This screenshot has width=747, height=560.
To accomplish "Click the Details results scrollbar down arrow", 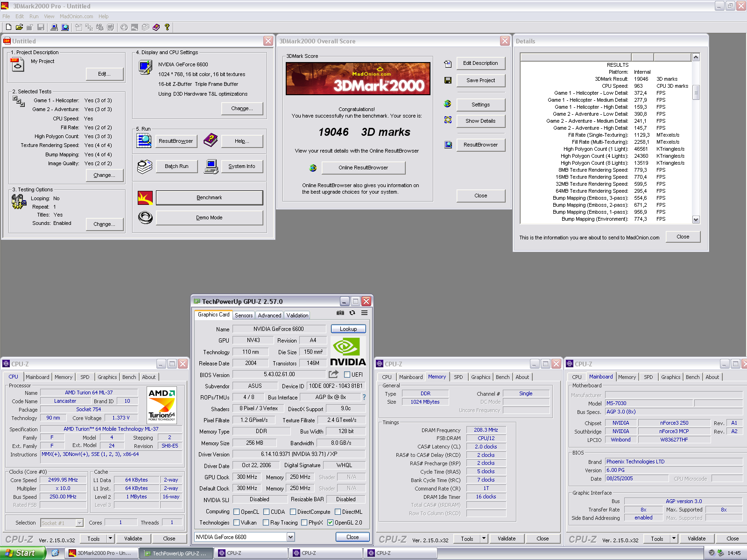I will point(696,219).
